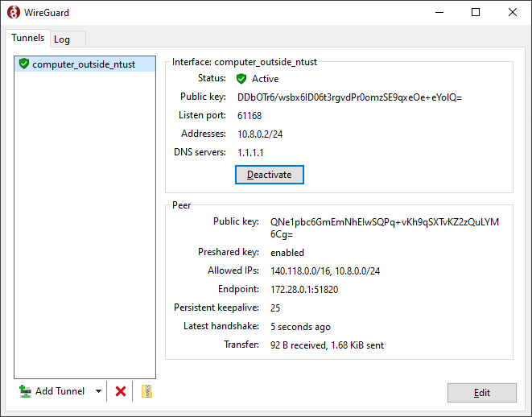Click the WireGuard logo in title bar
This screenshot has height=417, width=532.
point(14,13)
